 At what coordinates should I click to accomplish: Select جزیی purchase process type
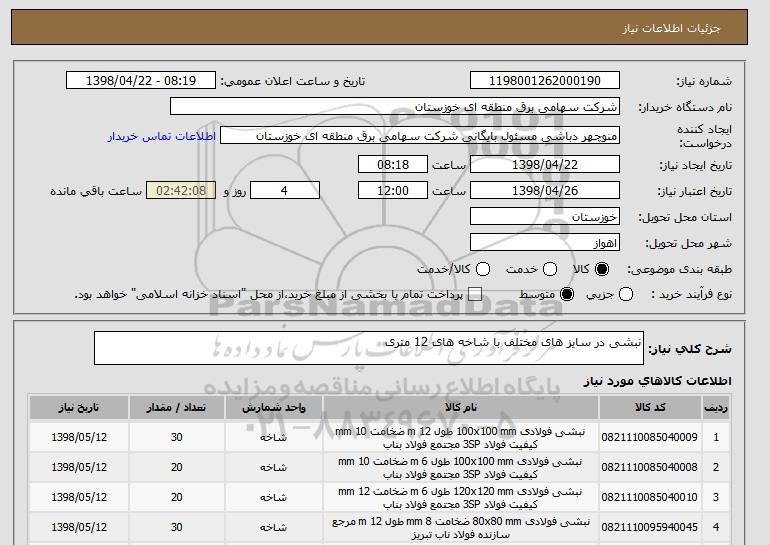coord(627,294)
